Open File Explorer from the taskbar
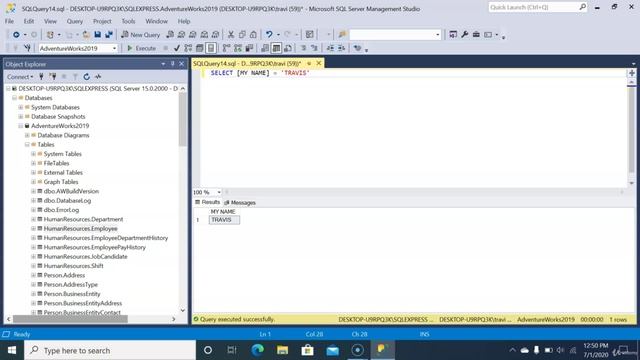Viewport: 640px width, 360px height. [x=282, y=350]
